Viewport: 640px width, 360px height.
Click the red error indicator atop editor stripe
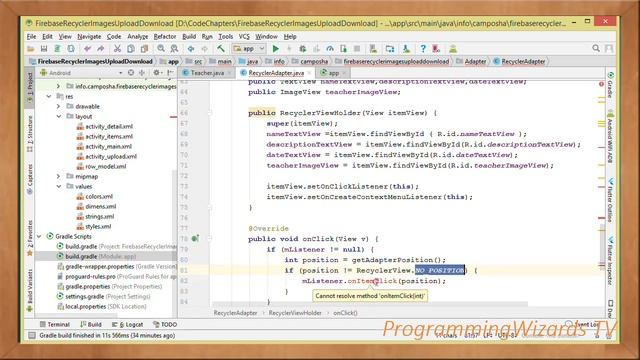pyautogui.click(x=601, y=84)
